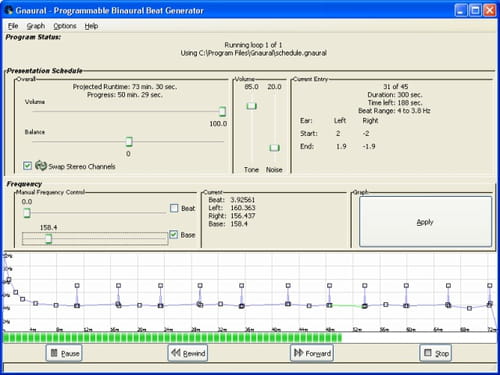Screen dimensions: 500x375
Task: Click the Beat value 3.92561
Action: tap(243, 200)
